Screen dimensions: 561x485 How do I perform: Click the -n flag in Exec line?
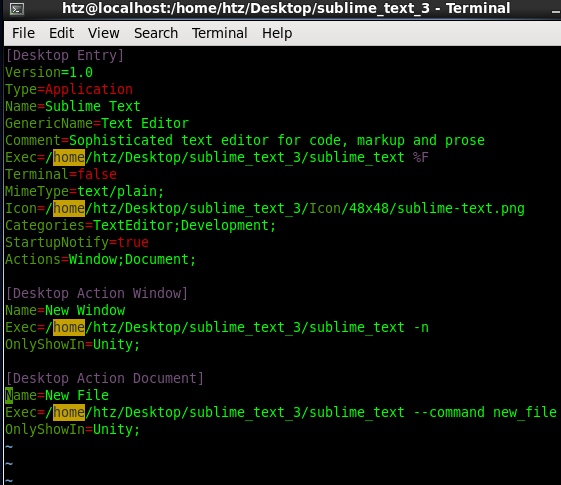421,327
